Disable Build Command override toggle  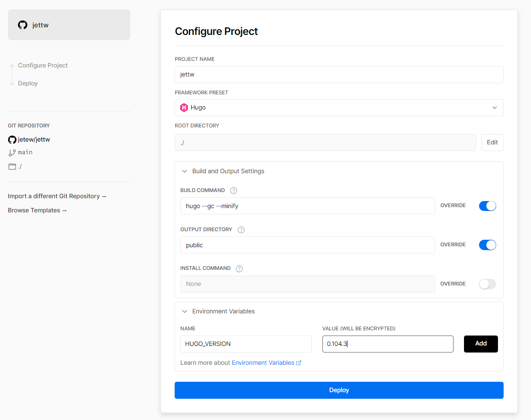pyautogui.click(x=487, y=206)
